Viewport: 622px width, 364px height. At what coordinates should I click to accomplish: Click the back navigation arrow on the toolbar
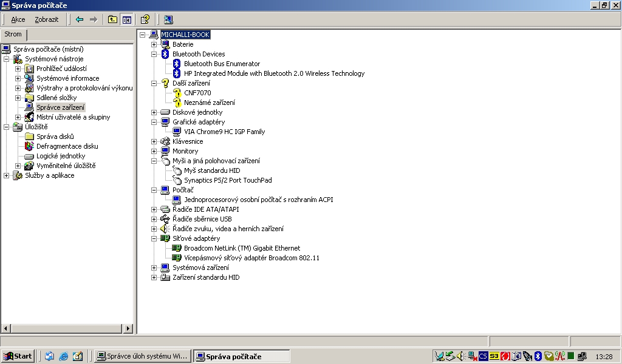coord(80,19)
